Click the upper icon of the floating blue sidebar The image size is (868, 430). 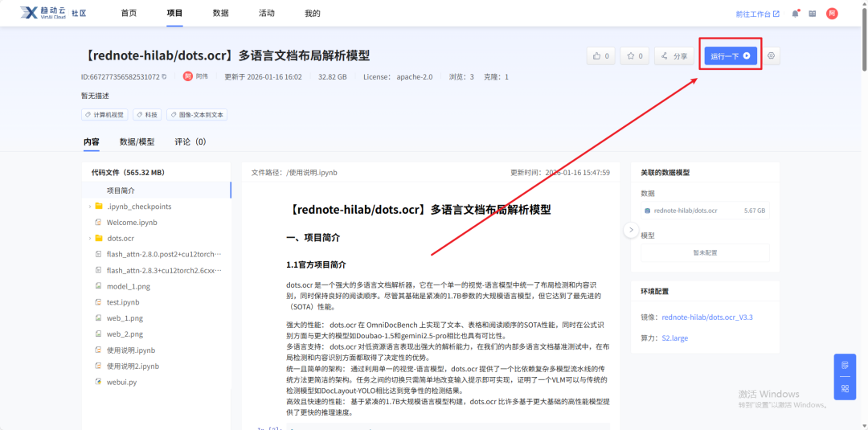coord(845,365)
